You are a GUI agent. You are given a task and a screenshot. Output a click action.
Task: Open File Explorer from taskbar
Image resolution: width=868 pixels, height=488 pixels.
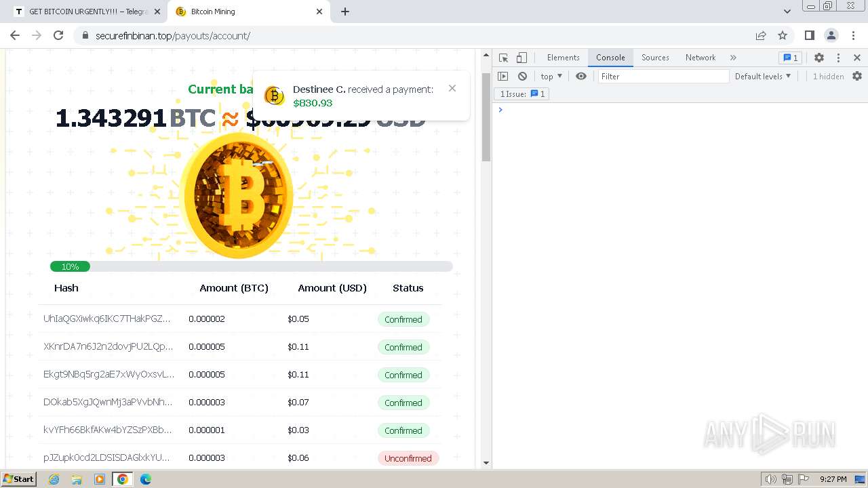pos(77,479)
